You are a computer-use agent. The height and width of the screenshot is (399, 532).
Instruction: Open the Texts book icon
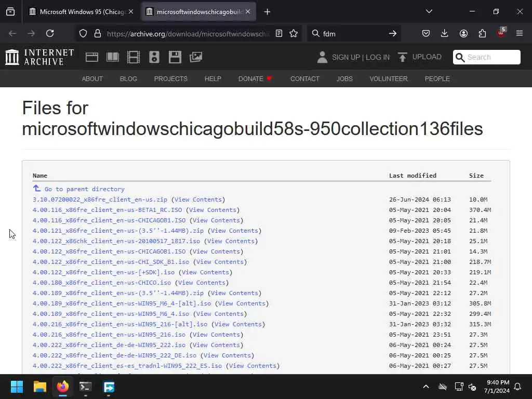(113, 57)
